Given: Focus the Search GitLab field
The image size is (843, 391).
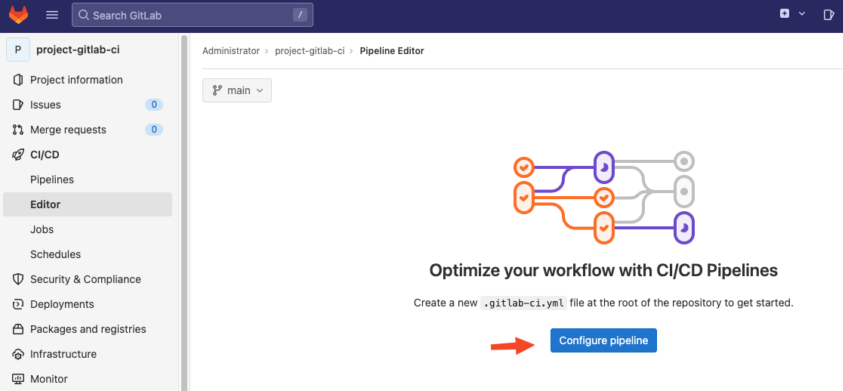Looking at the screenshot, I should 192,15.
